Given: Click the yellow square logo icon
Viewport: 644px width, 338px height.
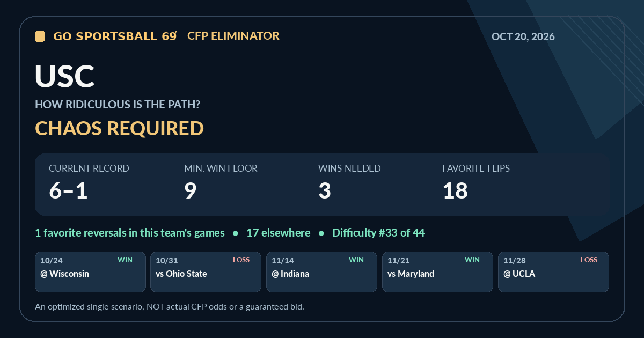Looking at the screenshot, I should (40, 36).
